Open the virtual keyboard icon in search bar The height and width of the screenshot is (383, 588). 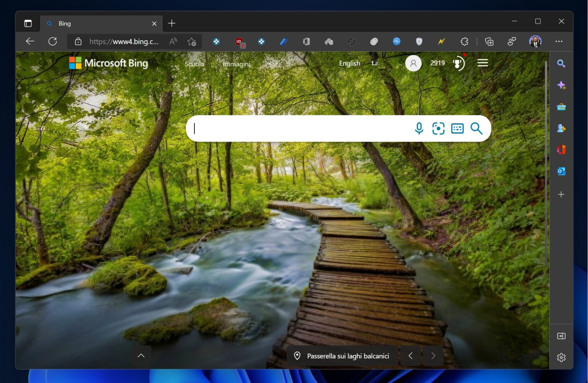(x=458, y=129)
